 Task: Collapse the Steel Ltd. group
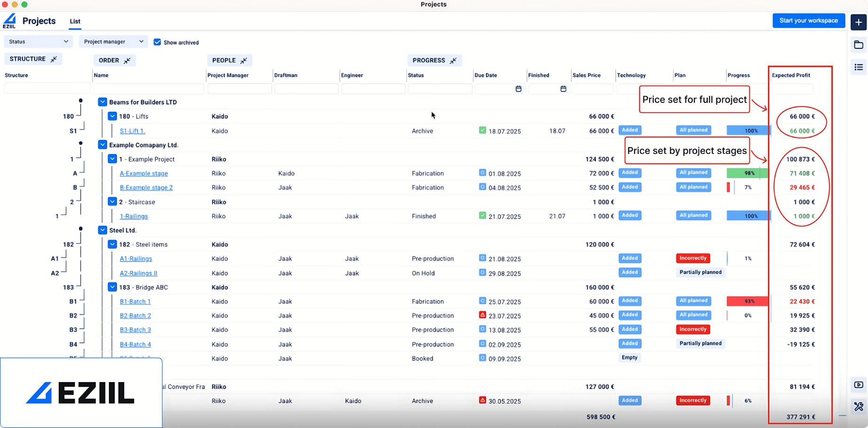102,230
